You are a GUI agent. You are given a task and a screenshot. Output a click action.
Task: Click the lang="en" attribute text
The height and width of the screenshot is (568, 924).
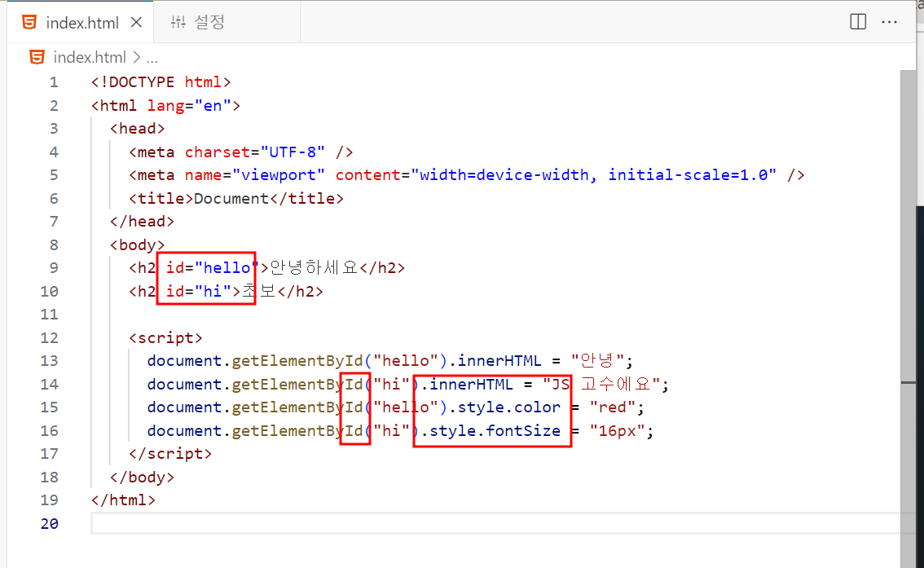[189, 105]
